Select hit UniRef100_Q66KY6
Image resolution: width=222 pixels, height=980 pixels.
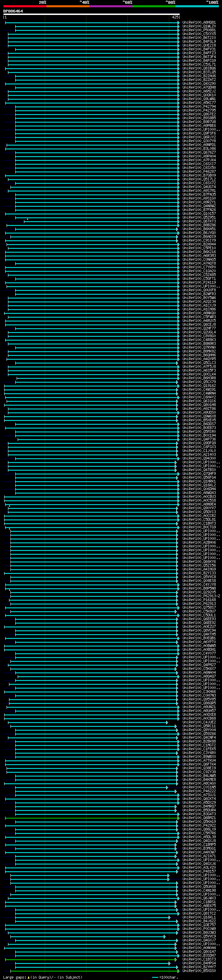[199, 561]
